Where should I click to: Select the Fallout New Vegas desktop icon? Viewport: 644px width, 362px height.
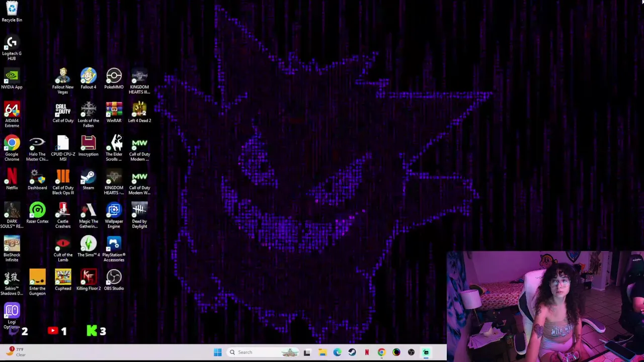point(63,81)
